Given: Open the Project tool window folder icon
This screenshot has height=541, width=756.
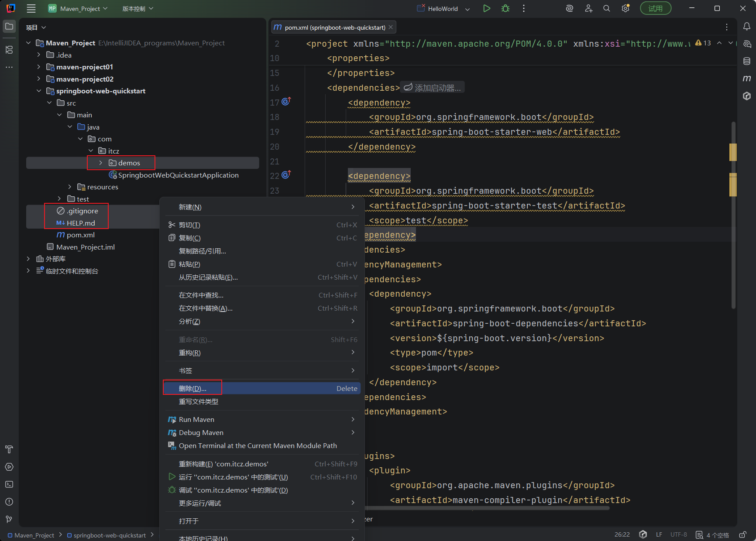Looking at the screenshot, I should 9,27.
